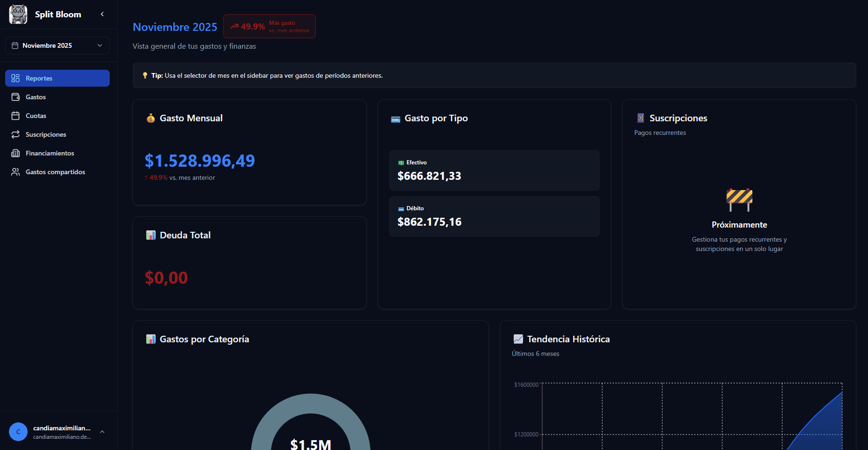Click the Reportes dashboard grid icon
This screenshot has height=450, width=868.
(15, 78)
